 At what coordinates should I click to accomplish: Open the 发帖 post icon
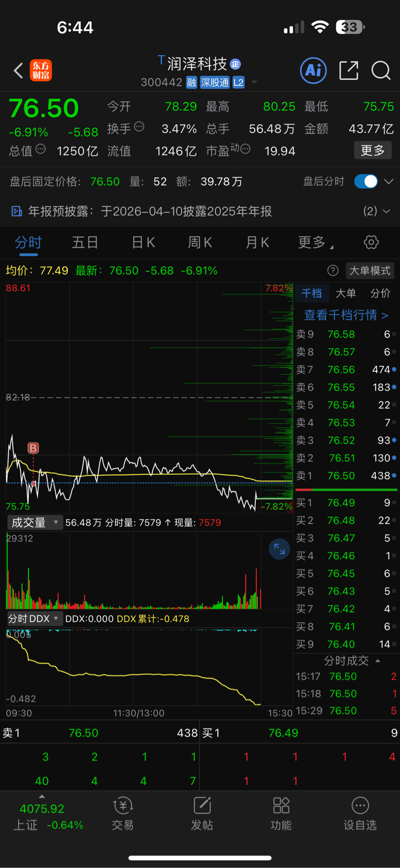(x=202, y=814)
